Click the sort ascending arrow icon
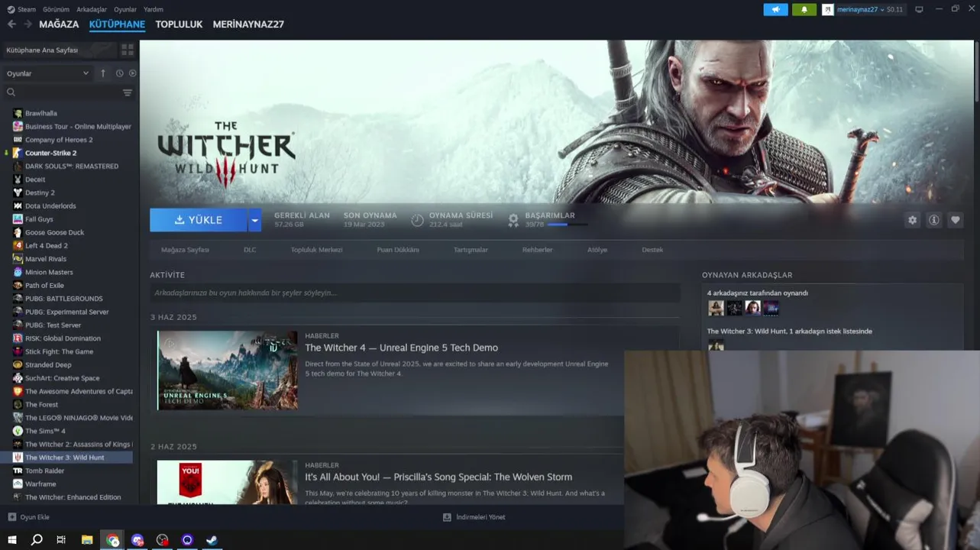 click(x=103, y=73)
